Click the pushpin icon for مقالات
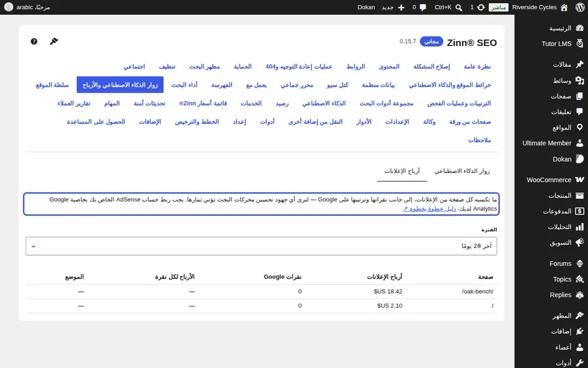588x368 pixels. click(x=579, y=64)
